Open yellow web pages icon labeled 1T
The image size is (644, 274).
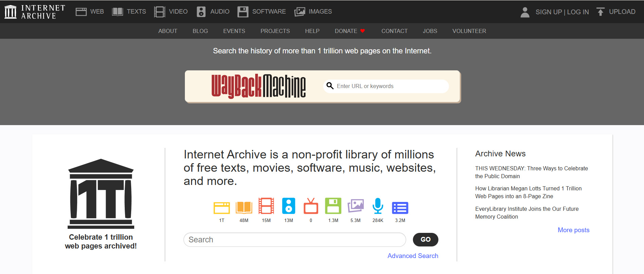pos(222,208)
